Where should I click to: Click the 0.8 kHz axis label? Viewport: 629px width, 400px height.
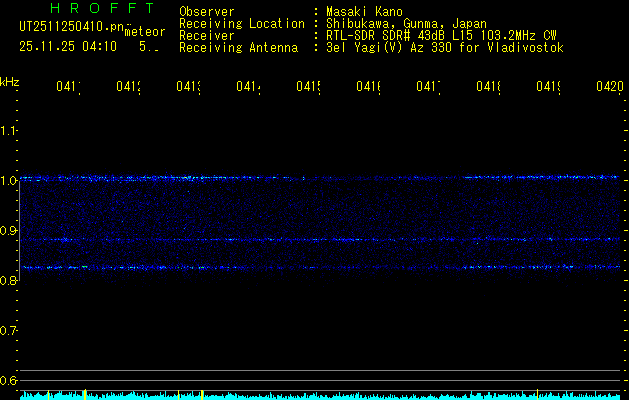[9, 280]
